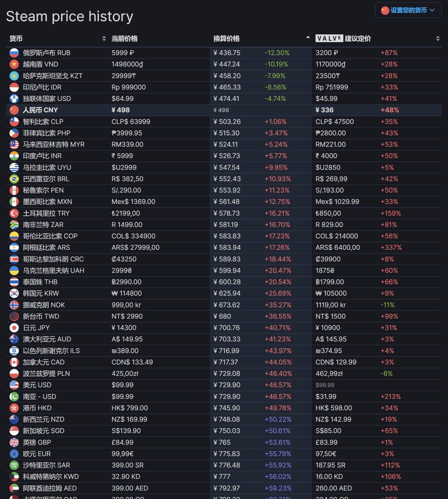Click the Chile flag icon

pyautogui.click(x=14, y=122)
